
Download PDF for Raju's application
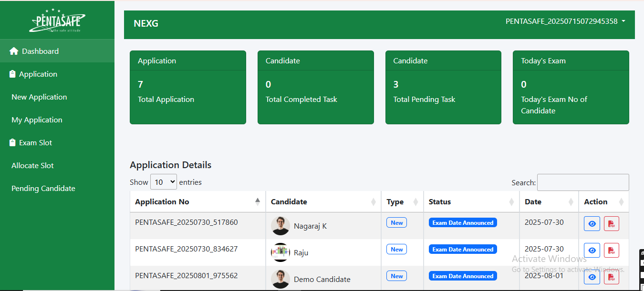[611, 251]
